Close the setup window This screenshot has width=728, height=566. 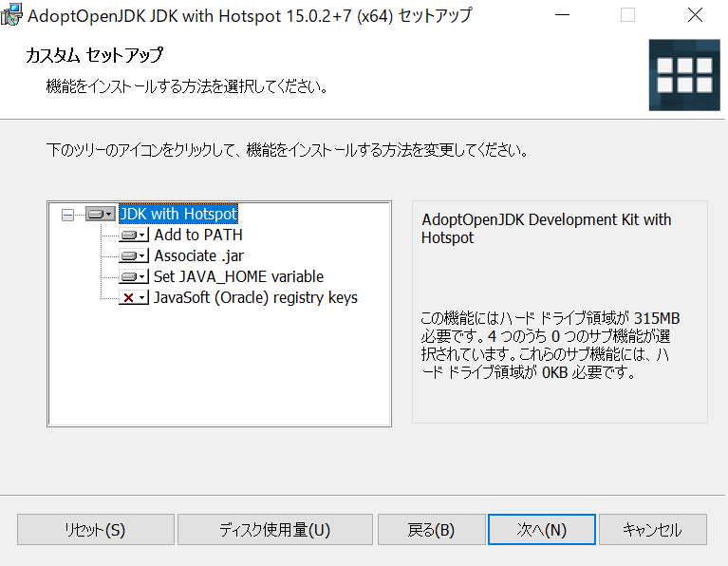click(695, 15)
